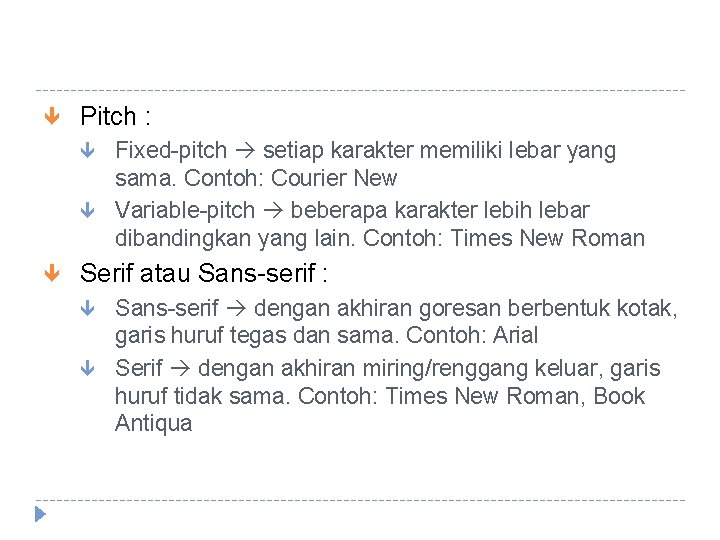The height and width of the screenshot is (540, 720).
Task: Select the bullet arrow beside "Serif atau Sans-serif"
Action: pyautogui.click(x=53, y=273)
